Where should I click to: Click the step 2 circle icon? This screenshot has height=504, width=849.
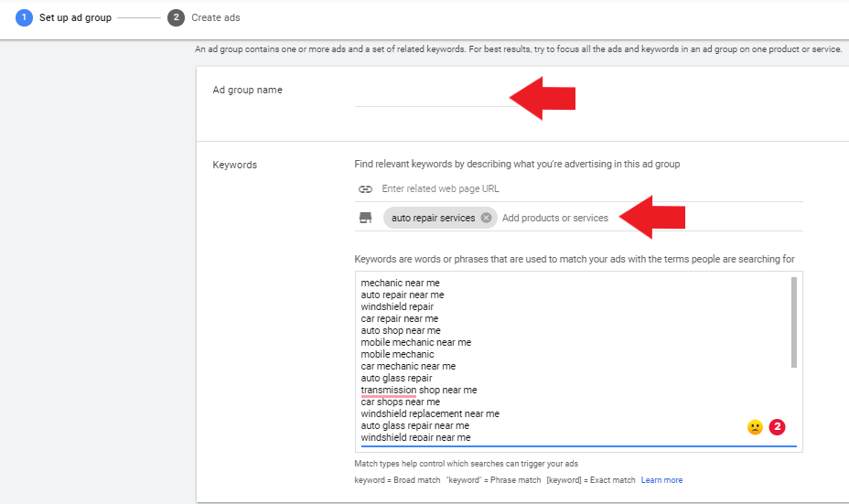click(176, 17)
